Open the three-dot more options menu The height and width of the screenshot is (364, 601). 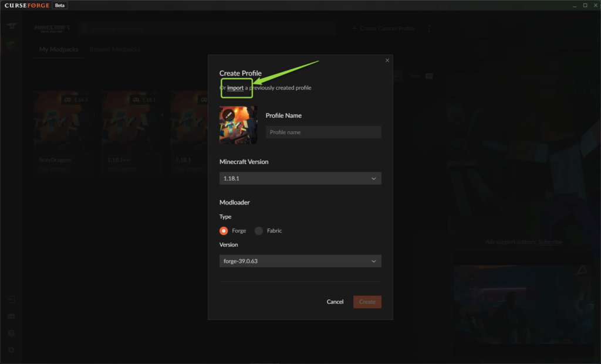point(429,28)
